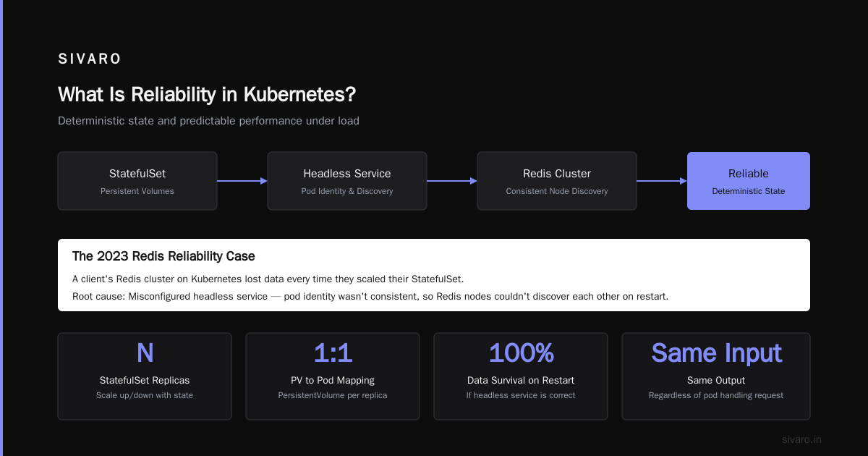Click the "Consistent Node Discovery" caption
The height and width of the screenshot is (456, 868).
[x=557, y=191]
